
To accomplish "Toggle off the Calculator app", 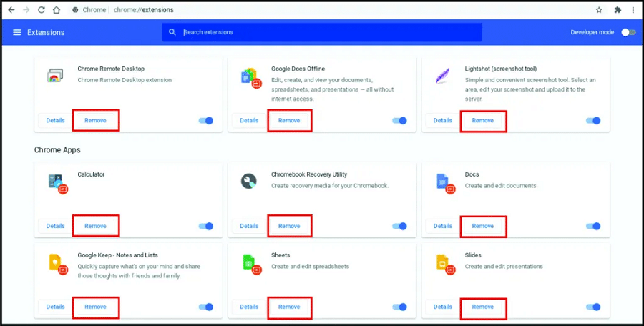I will 206,226.
